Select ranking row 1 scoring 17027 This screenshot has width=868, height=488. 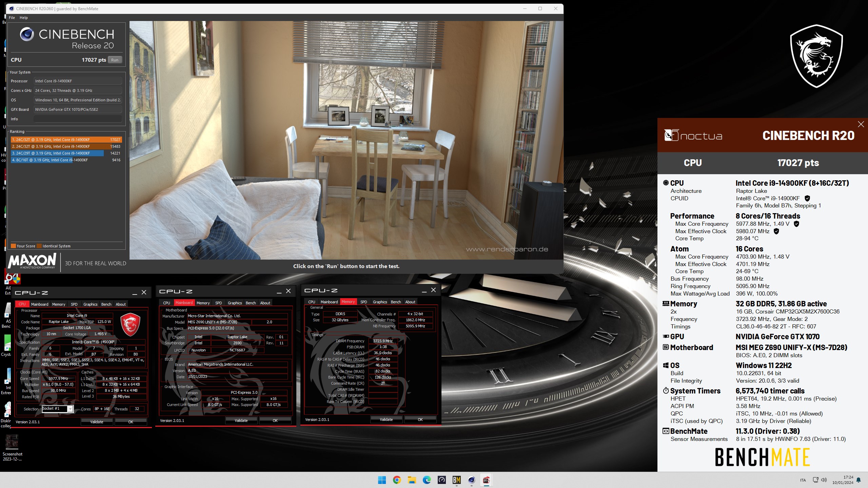point(66,140)
